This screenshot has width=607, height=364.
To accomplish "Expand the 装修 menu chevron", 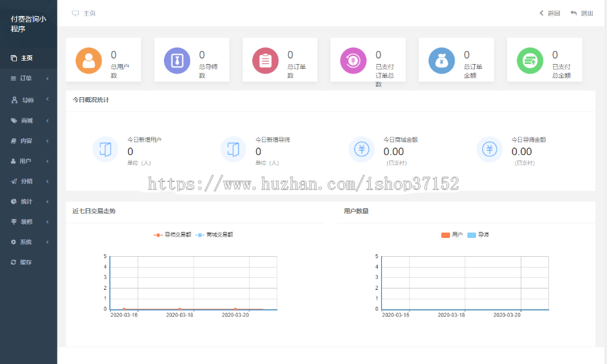I will tap(48, 222).
